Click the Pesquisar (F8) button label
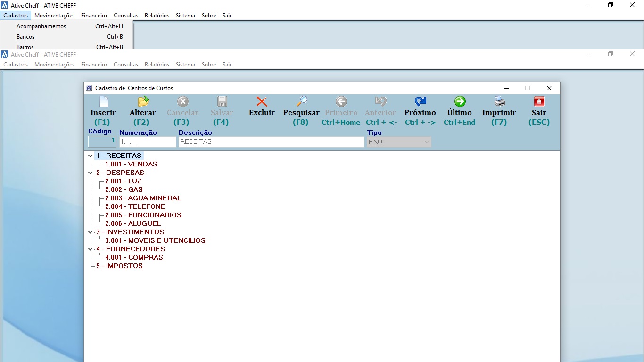The width and height of the screenshot is (644, 362). click(301, 117)
